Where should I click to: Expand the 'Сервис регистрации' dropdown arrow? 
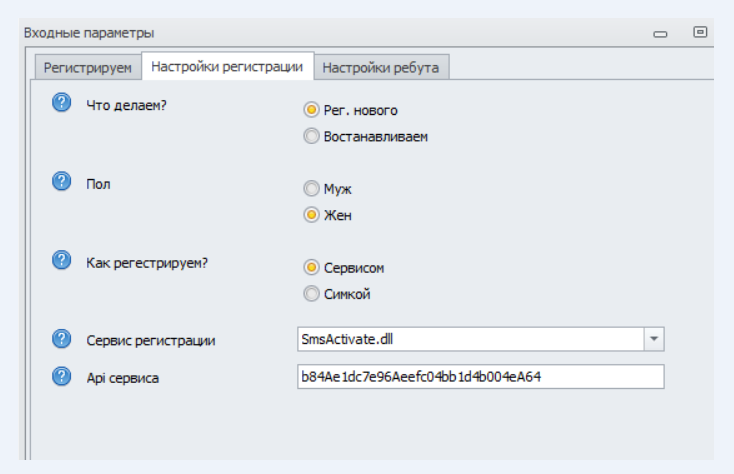pos(654,339)
